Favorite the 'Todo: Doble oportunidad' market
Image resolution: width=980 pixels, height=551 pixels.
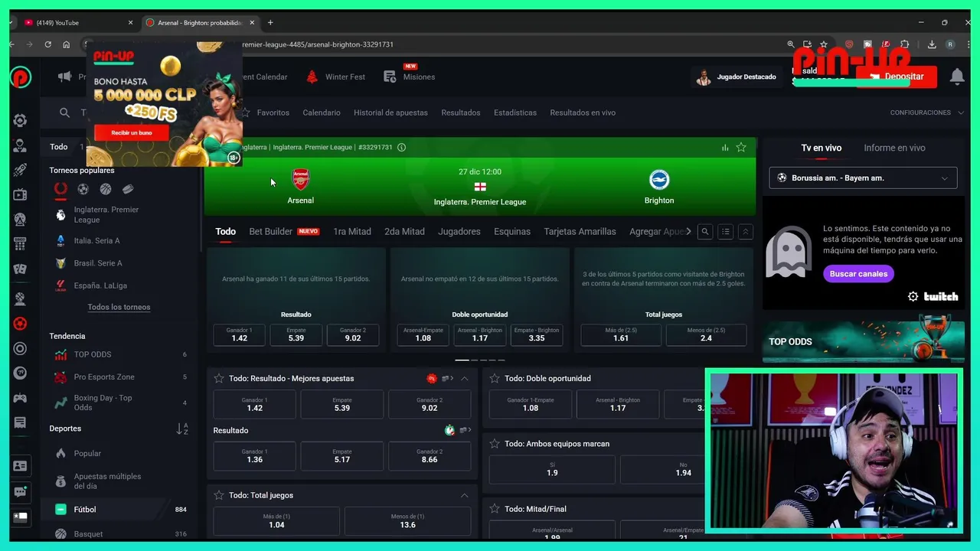point(495,378)
